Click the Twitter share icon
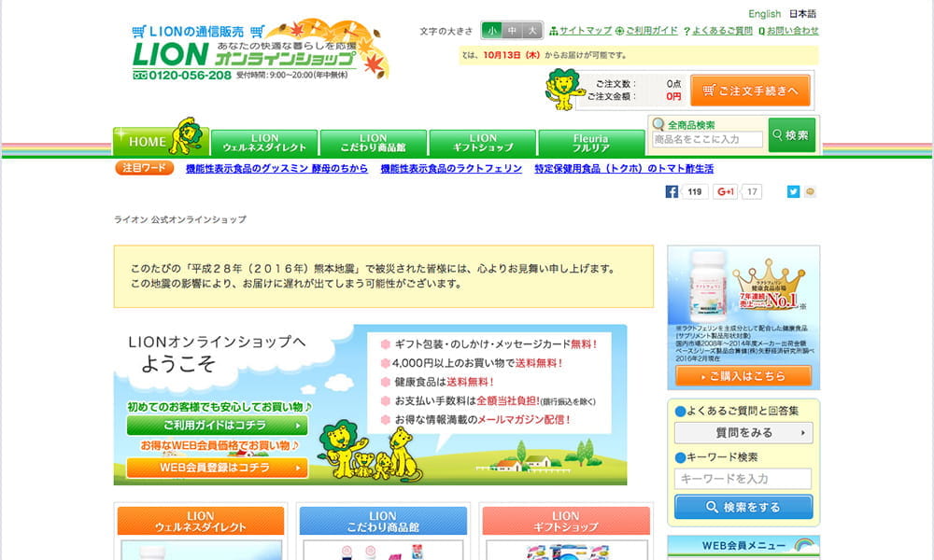The width and height of the screenshot is (934, 560). pyautogui.click(x=793, y=191)
